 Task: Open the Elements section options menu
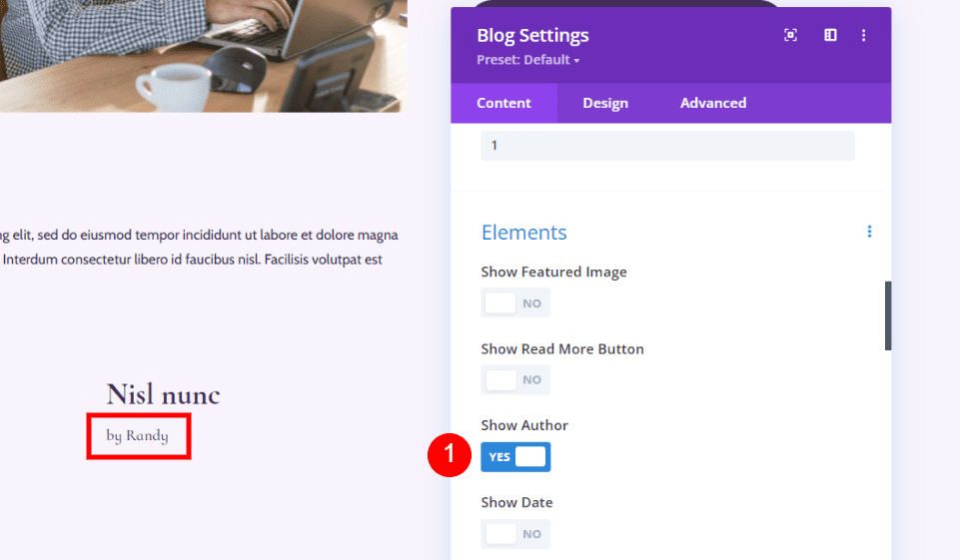click(x=869, y=232)
